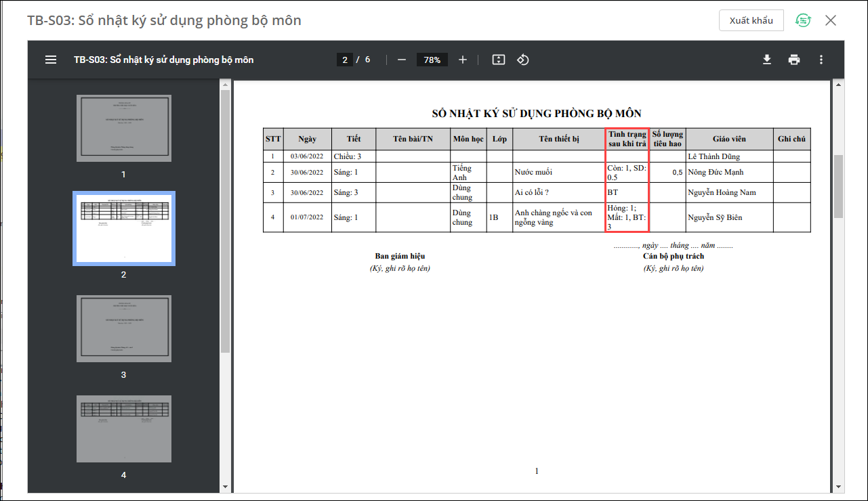The image size is (868, 501).
Task: Click the date cell '01/07/2022'
Action: 308,217
